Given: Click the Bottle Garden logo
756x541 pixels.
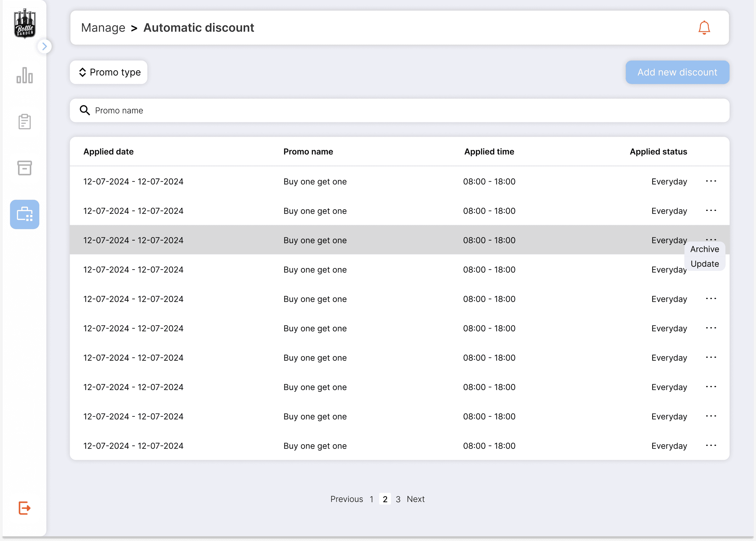Looking at the screenshot, I should click(x=25, y=24).
